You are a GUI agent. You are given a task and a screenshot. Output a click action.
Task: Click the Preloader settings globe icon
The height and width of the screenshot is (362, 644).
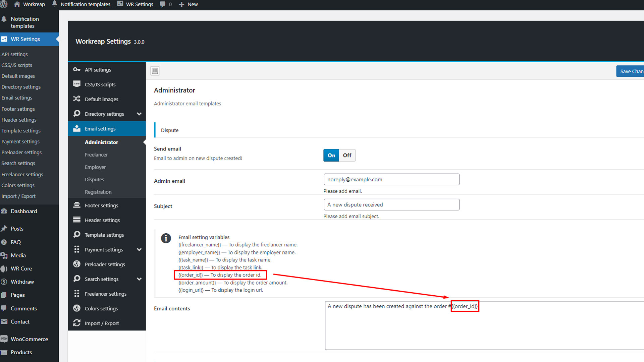[x=77, y=264]
